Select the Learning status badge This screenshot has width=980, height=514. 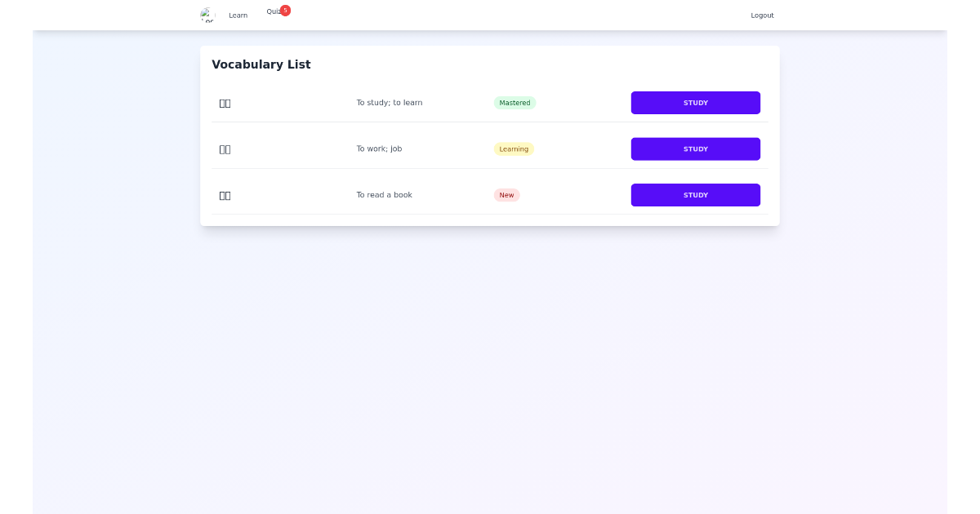coord(514,148)
